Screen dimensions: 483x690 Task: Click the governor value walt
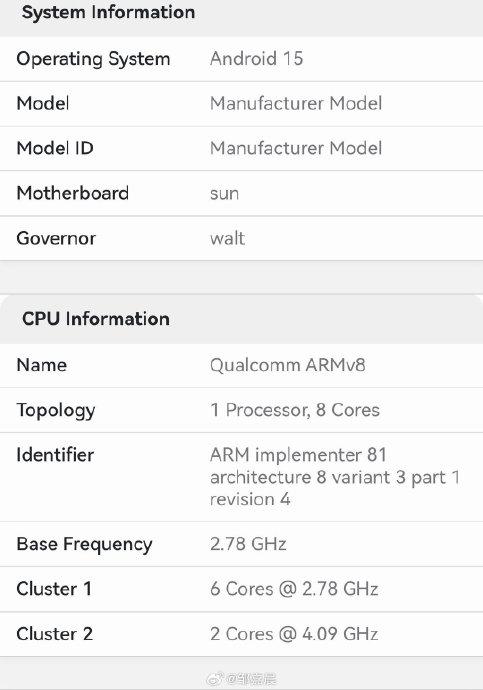click(227, 238)
